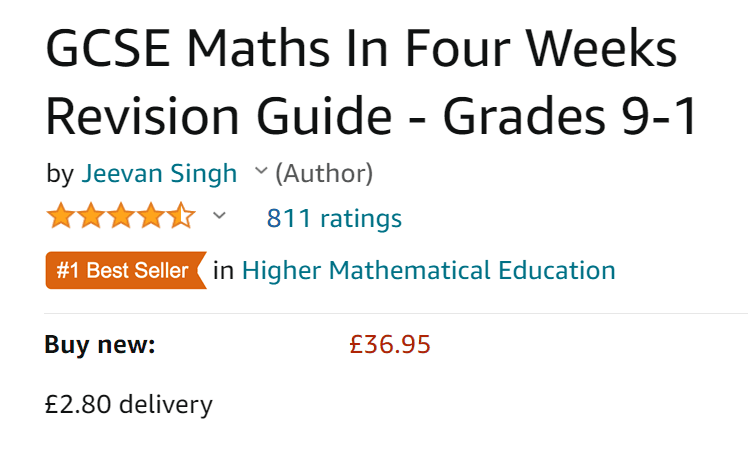
Task: Click the (Author) contributor label
Action: tap(324, 174)
